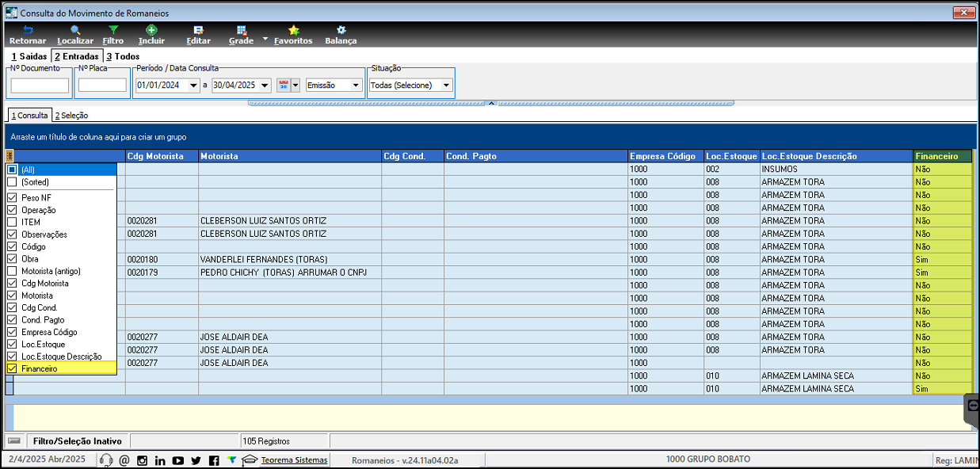Screen dimensions: 980x469
Task: Click the 105 Registros status text
Action: (266, 441)
